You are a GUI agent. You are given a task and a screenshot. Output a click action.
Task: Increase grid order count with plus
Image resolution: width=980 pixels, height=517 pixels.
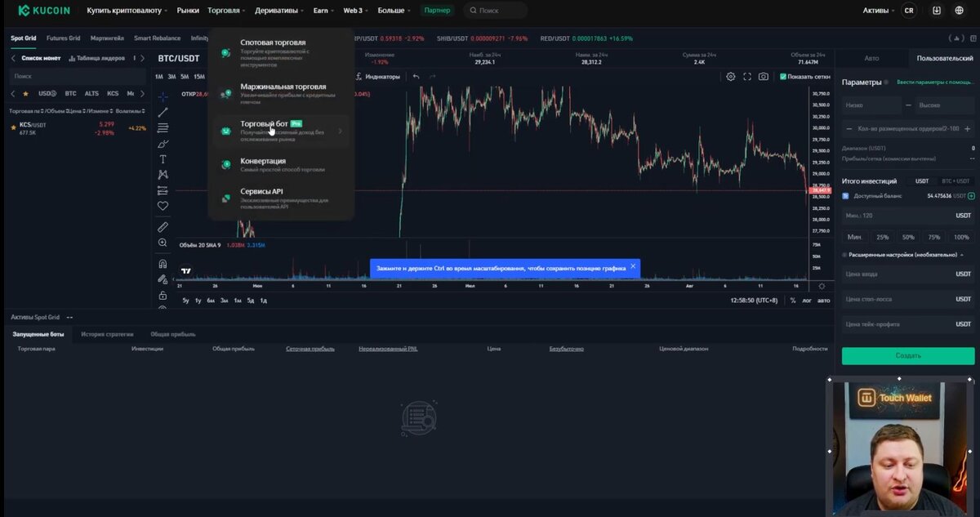[x=968, y=129]
